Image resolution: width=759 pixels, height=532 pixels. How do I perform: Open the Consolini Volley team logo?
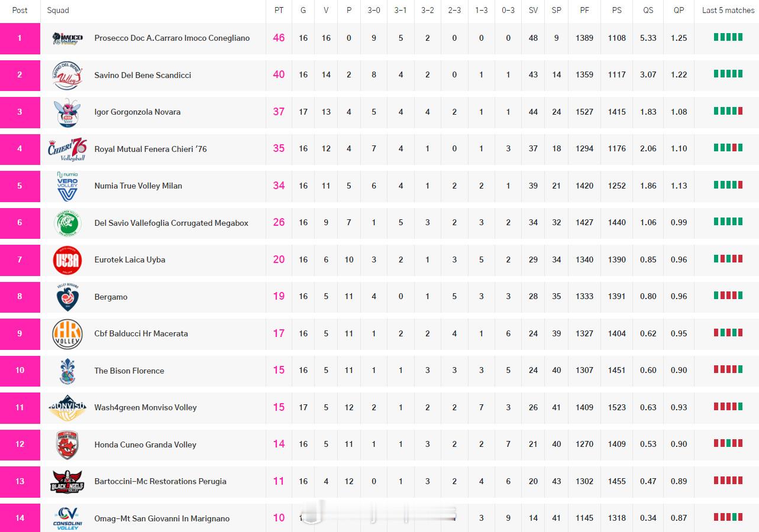67,518
